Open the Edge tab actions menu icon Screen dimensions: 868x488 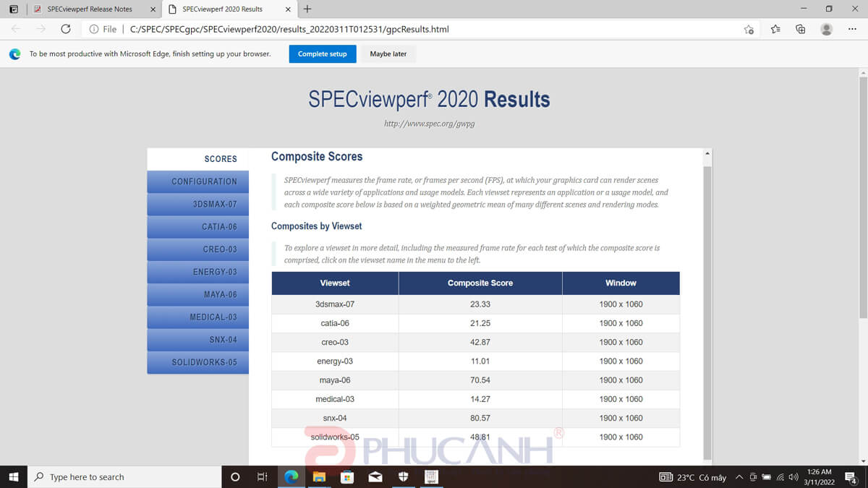(x=14, y=9)
